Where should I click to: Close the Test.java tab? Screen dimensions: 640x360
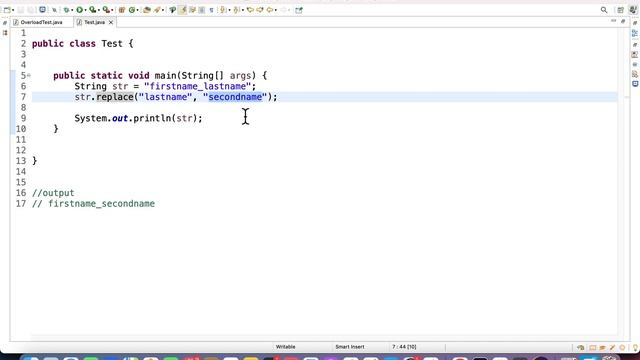click(111, 22)
